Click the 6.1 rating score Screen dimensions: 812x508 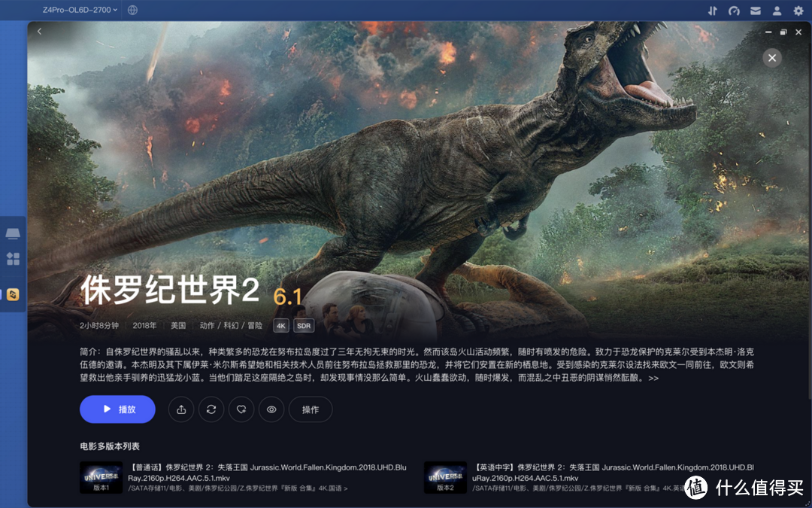pos(287,297)
